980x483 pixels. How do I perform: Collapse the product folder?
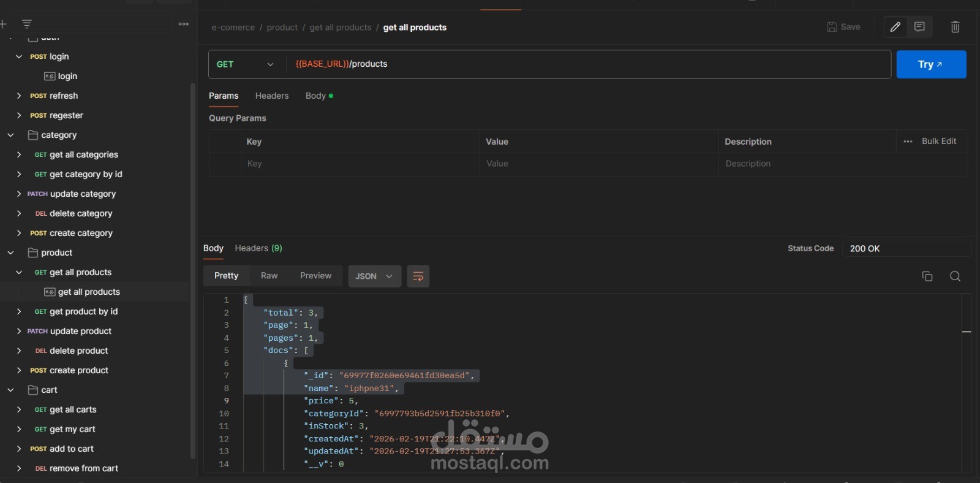click(x=10, y=253)
